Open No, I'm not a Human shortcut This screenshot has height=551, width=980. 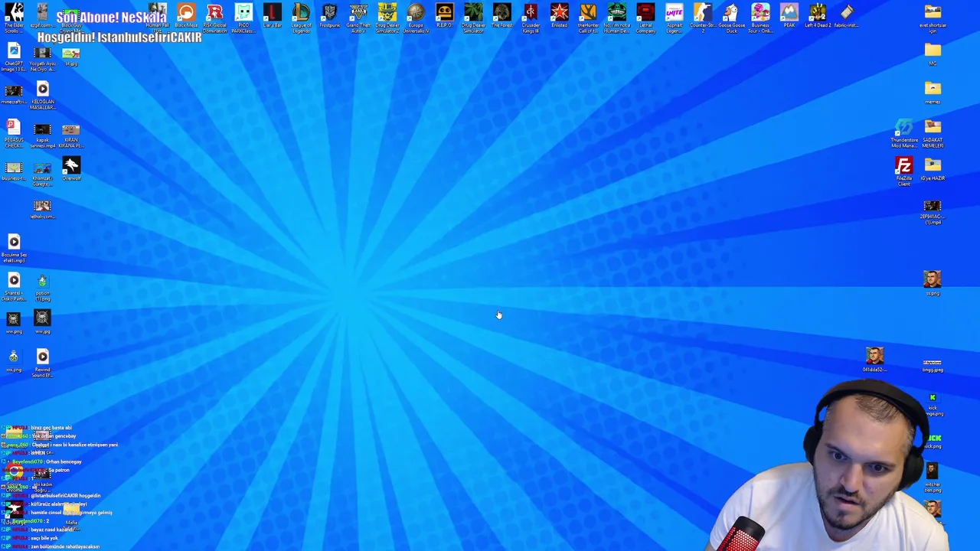[x=616, y=18]
